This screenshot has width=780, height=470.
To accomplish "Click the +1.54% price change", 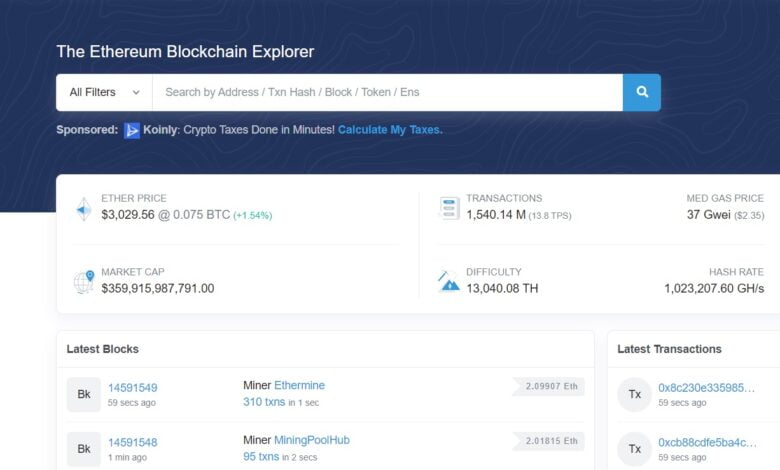I will [253, 215].
